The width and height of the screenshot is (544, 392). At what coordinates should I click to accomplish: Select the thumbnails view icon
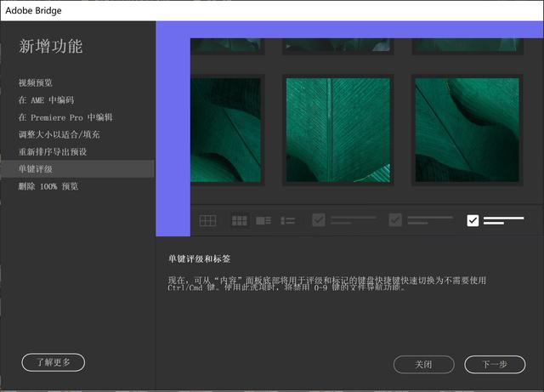coord(240,220)
